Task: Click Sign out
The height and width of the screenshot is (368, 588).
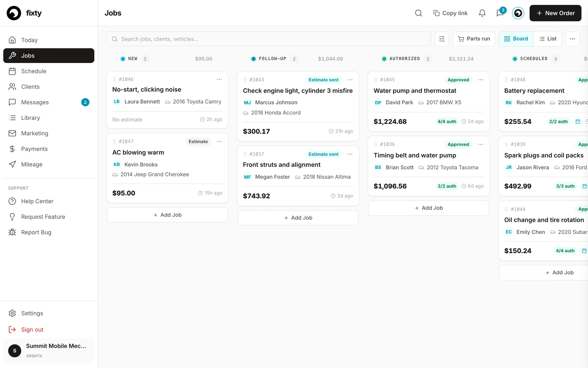Action: click(x=49, y=329)
